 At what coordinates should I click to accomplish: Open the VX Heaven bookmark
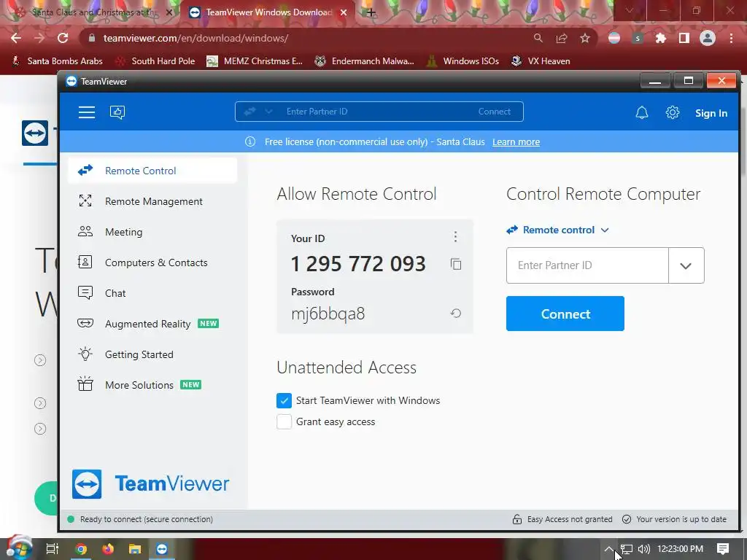[541, 61]
